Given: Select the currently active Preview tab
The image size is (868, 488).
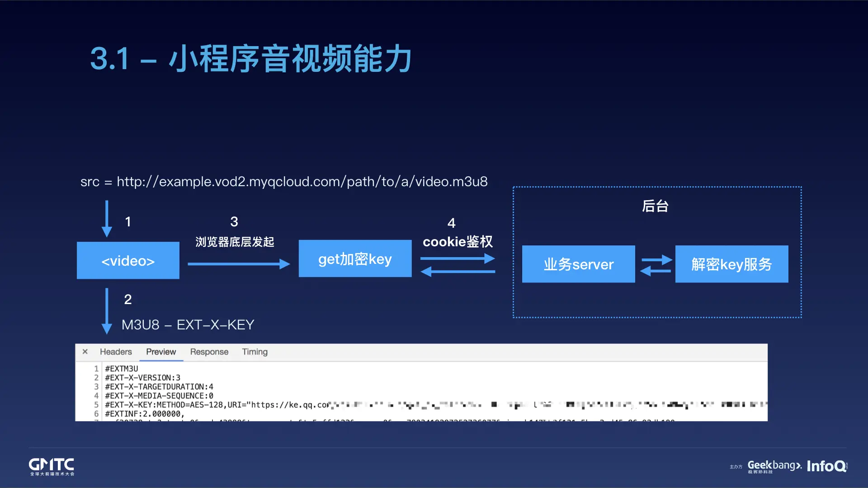Looking at the screenshot, I should point(160,352).
